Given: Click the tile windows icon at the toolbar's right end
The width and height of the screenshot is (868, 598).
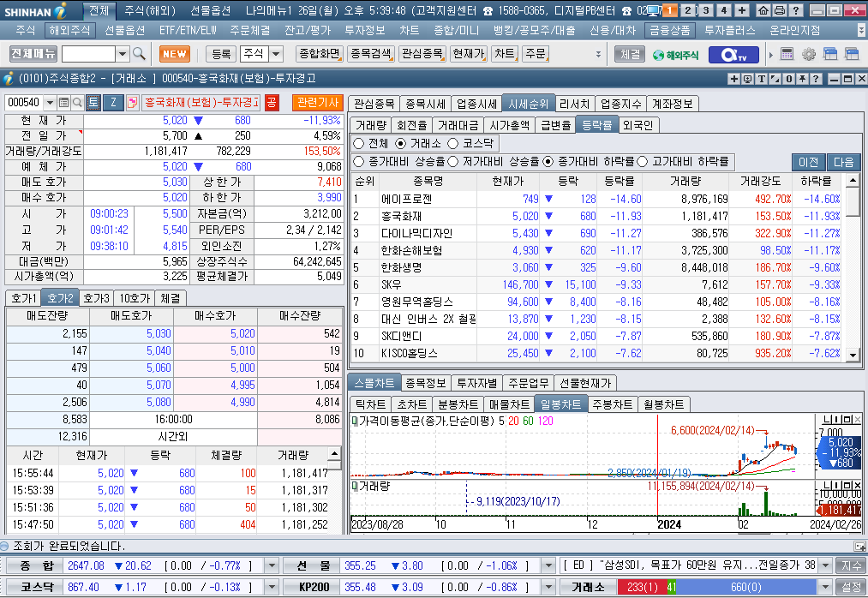Looking at the screenshot, I should (852, 54).
